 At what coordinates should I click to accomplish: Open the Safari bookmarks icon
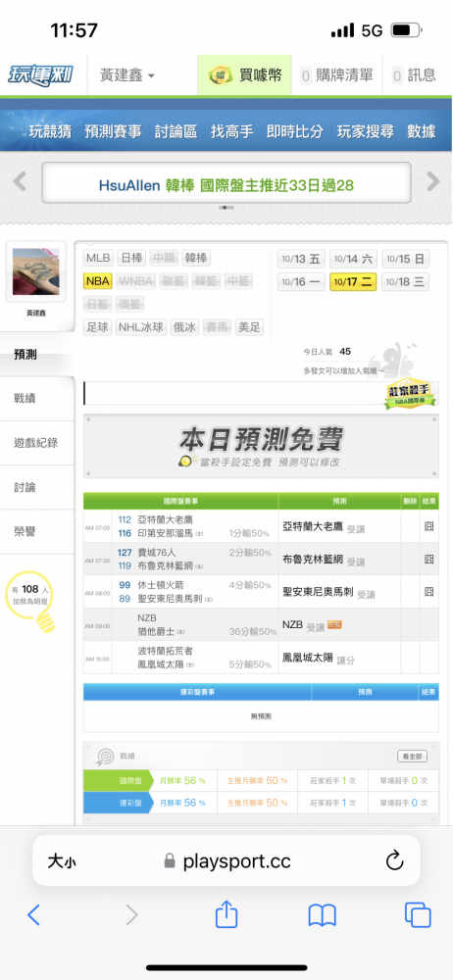point(323,915)
